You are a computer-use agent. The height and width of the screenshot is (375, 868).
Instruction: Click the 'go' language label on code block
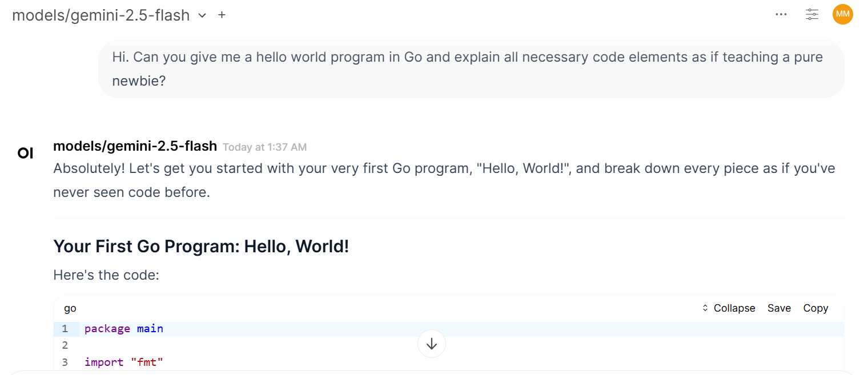(70, 308)
